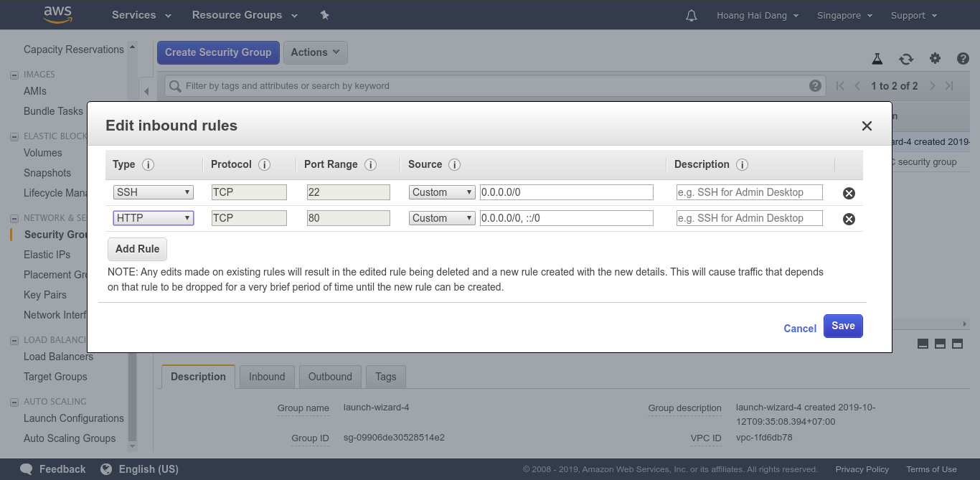Screen dimensions: 980x480
Task: Collapse the IMAGES sidebar section
Action: click(14, 75)
